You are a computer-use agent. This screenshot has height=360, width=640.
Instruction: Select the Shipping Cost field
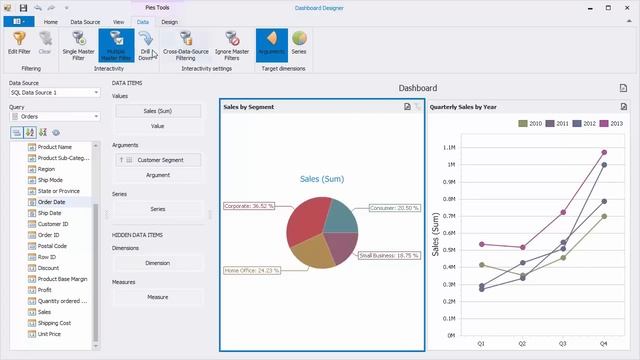click(55, 323)
